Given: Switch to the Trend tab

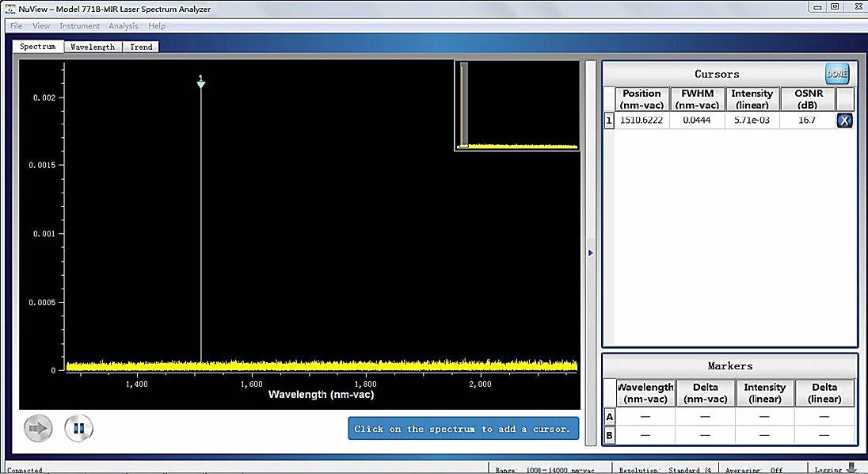Looking at the screenshot, I should pos(141,47).
